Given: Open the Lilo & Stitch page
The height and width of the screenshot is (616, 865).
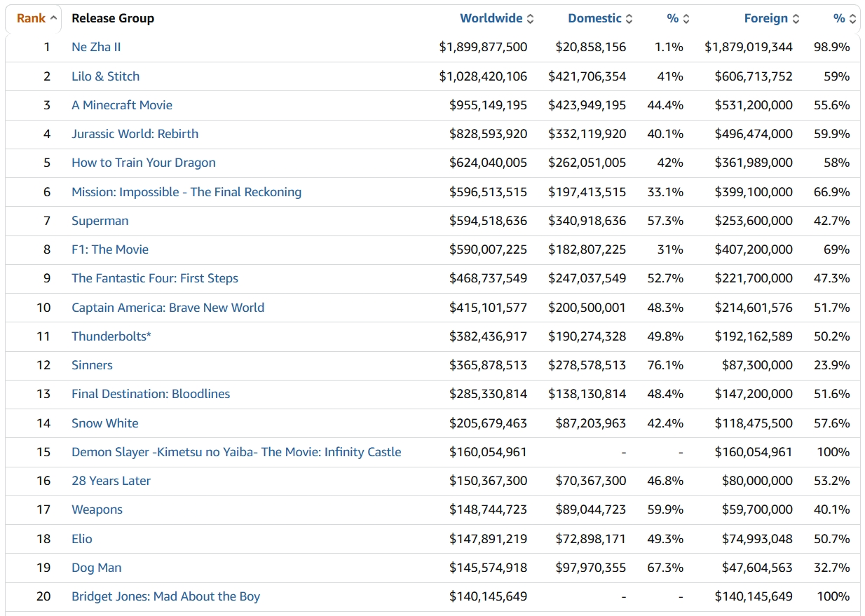Looking at the screenshot, I should pos(105,76).
